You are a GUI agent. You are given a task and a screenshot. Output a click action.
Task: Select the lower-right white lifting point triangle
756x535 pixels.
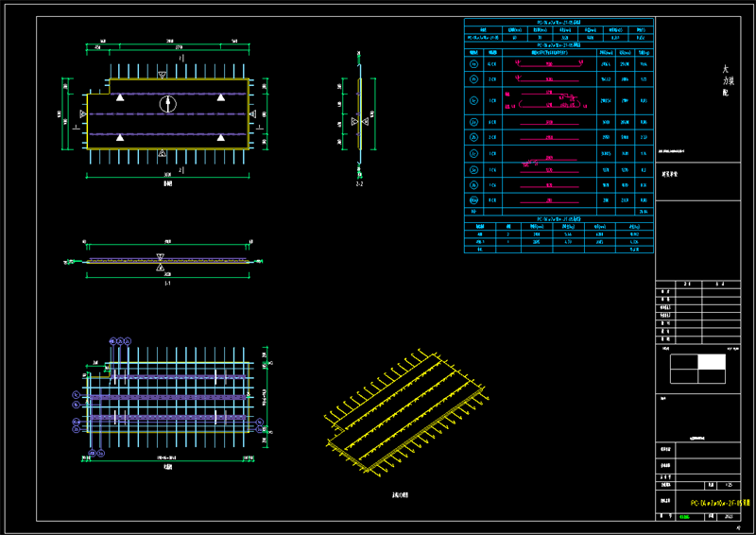[x=221, y=137]
